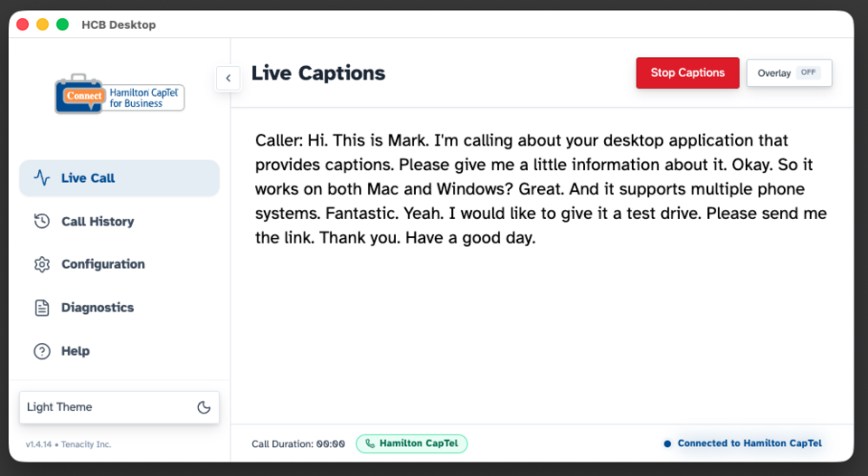Click the Live Captions heading

(318, 73)
